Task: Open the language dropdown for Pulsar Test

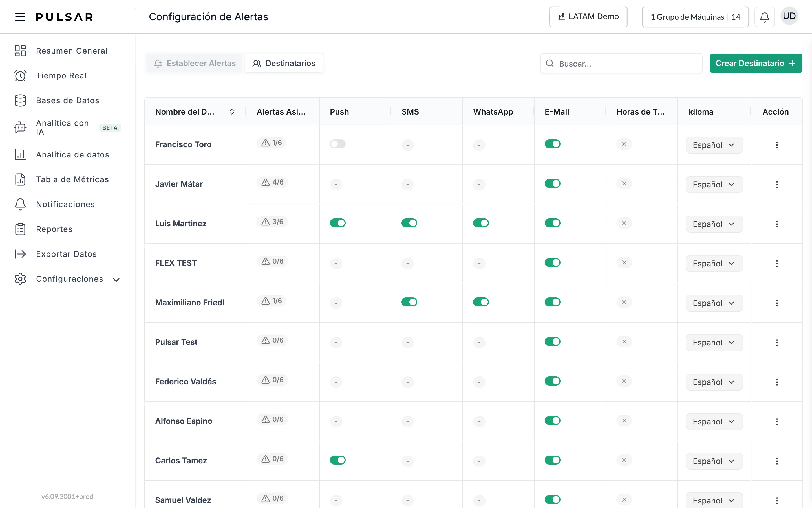Action: [x=714, y=342]
